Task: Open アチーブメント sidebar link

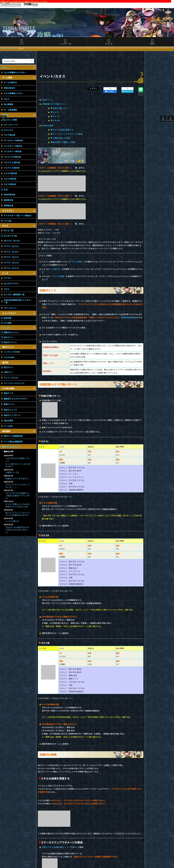Action: (10, 308)
